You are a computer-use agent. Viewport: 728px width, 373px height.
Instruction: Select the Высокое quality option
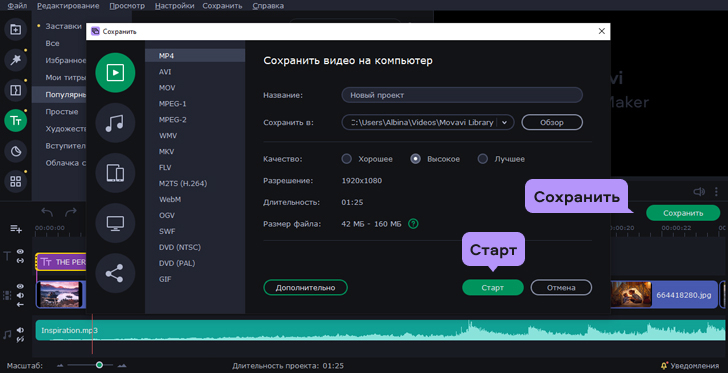click(416, 159)
